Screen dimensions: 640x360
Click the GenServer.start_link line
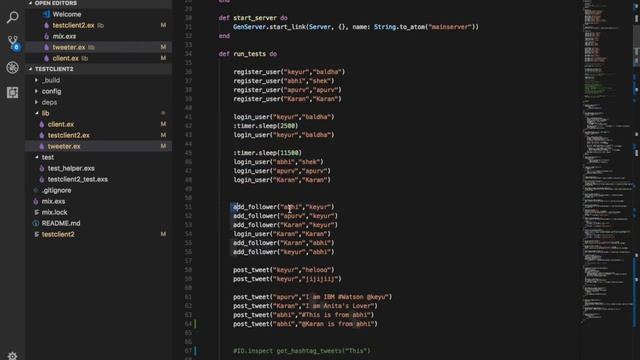pos(356,27)
